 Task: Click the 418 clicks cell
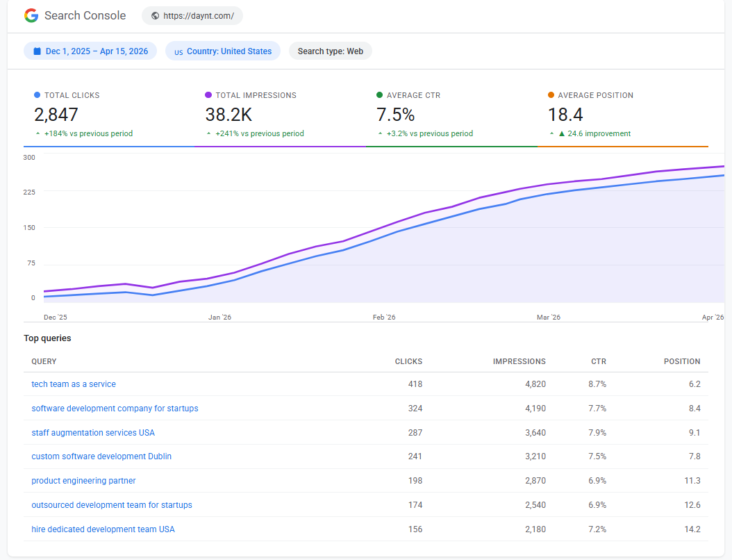click(415, 384)
